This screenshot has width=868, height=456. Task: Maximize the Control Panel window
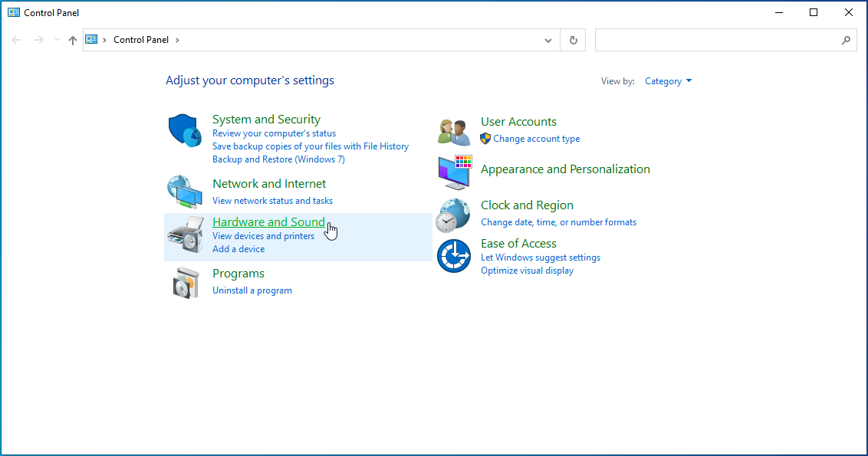coord(814,13)
